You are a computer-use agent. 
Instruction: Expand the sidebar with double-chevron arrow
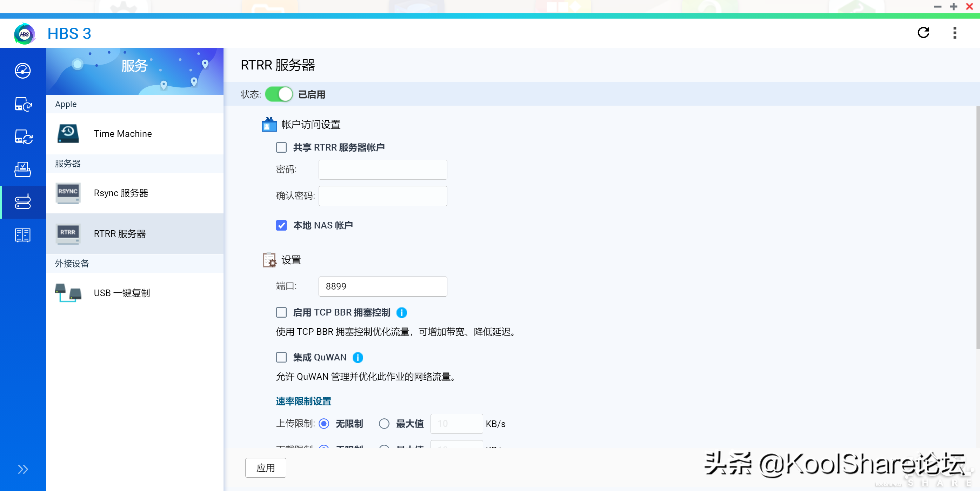pos(23,469)
